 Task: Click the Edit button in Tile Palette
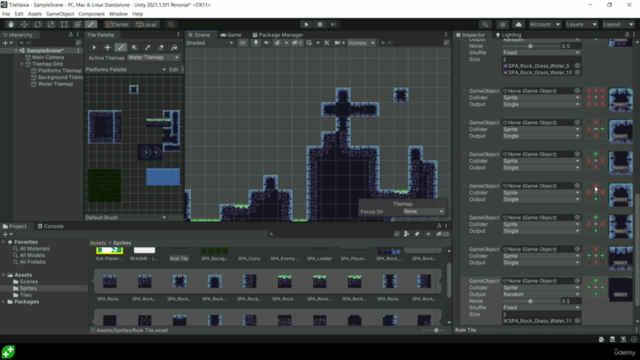(173, 69)
